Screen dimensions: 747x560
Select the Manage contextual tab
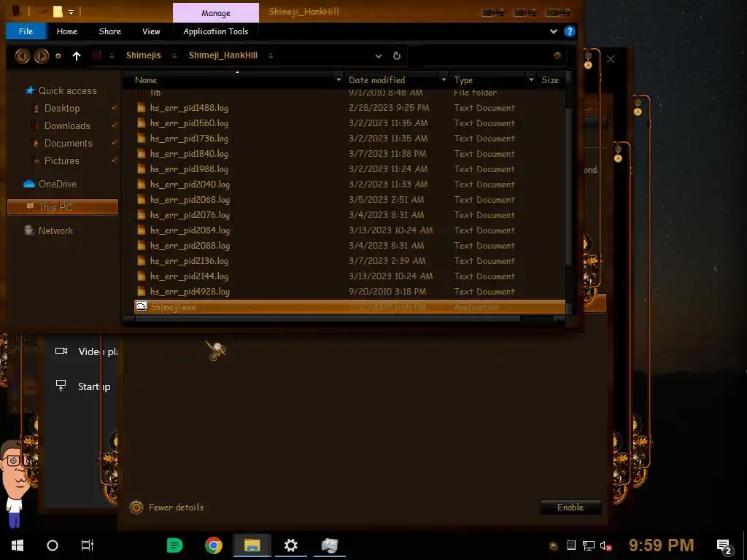click(216, 13)
